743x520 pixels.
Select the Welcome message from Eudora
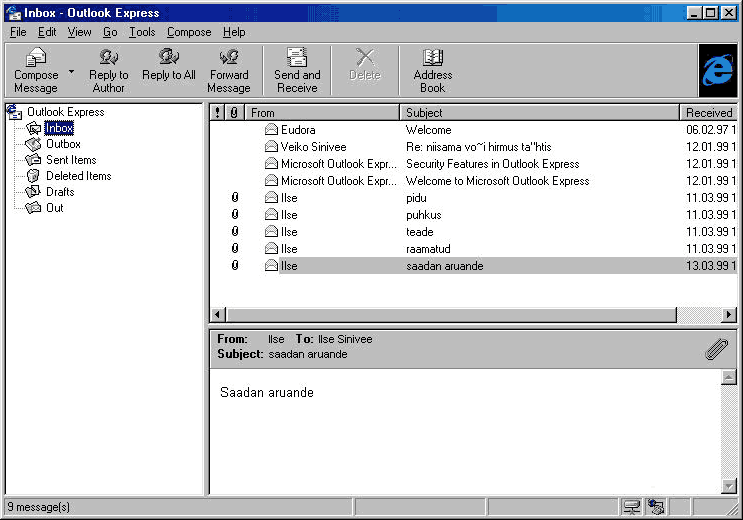(x=428, y=130)
